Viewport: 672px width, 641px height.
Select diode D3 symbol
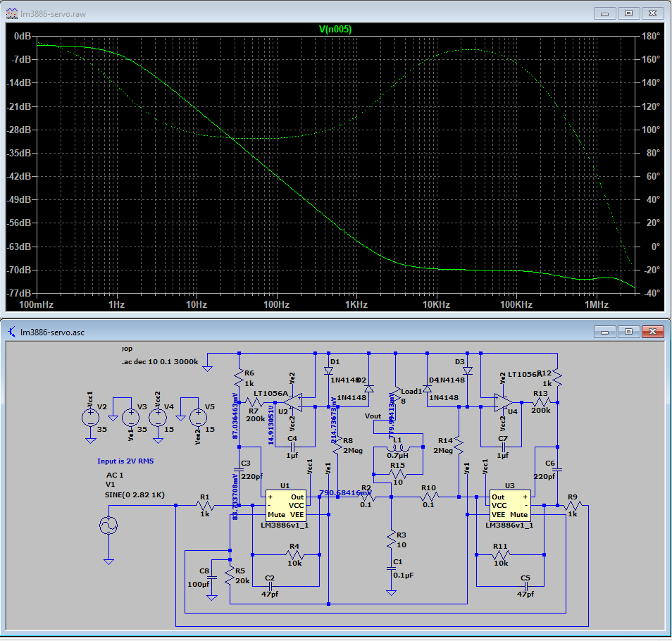tap(468, 371)
